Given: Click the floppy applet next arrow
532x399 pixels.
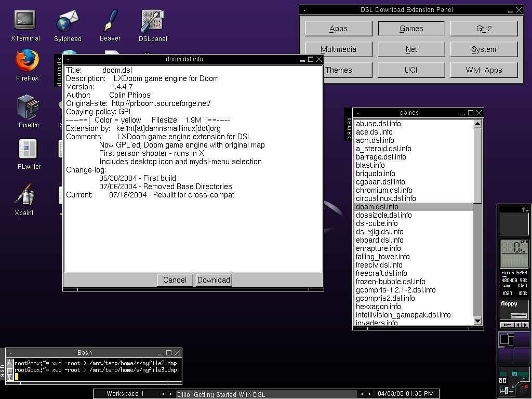Looking at the screenshot, I should [x=525, y=325].
